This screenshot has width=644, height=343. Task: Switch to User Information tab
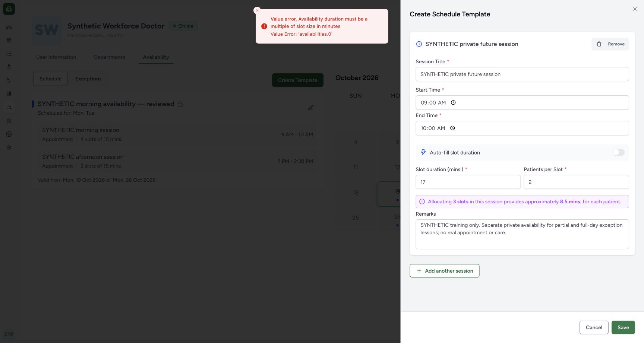(56, 57)
